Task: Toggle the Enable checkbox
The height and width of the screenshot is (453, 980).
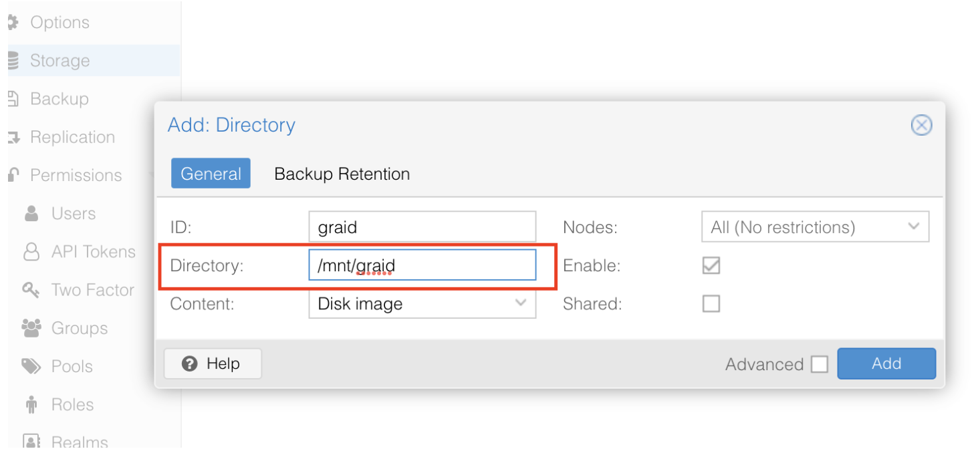Action: pyautogui.click(x=711, y=266)
